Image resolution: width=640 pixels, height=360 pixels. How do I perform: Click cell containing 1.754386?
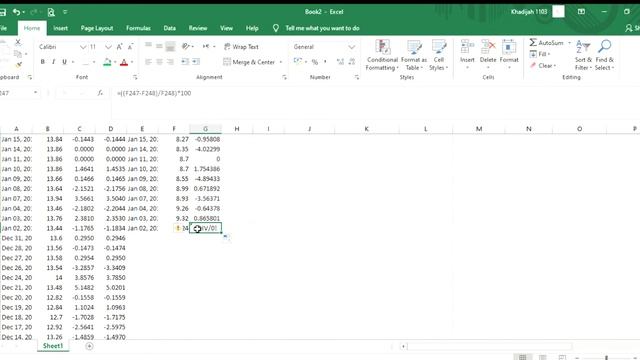(x=205, y=169)
